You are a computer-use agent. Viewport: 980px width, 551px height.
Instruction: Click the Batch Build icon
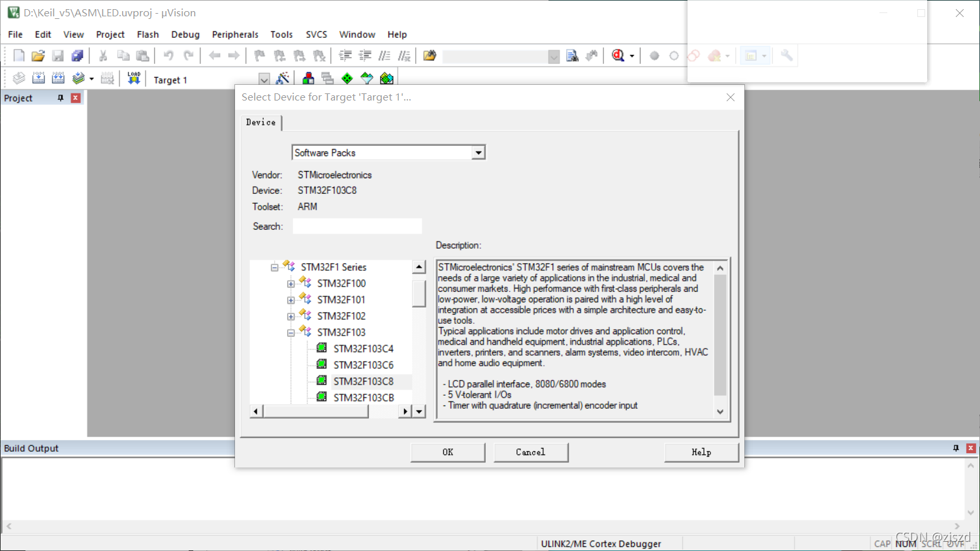[78, 79]
